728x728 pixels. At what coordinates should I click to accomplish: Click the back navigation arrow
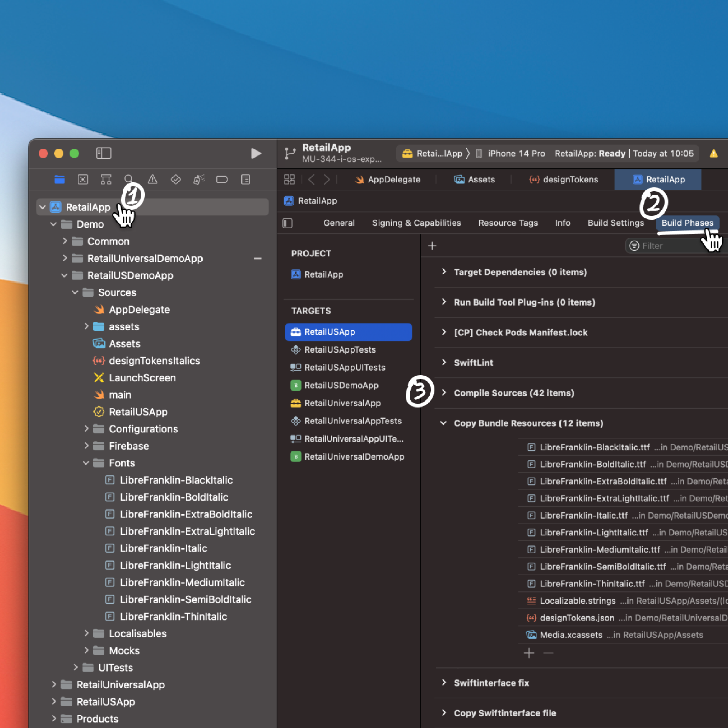pos(312,180)
